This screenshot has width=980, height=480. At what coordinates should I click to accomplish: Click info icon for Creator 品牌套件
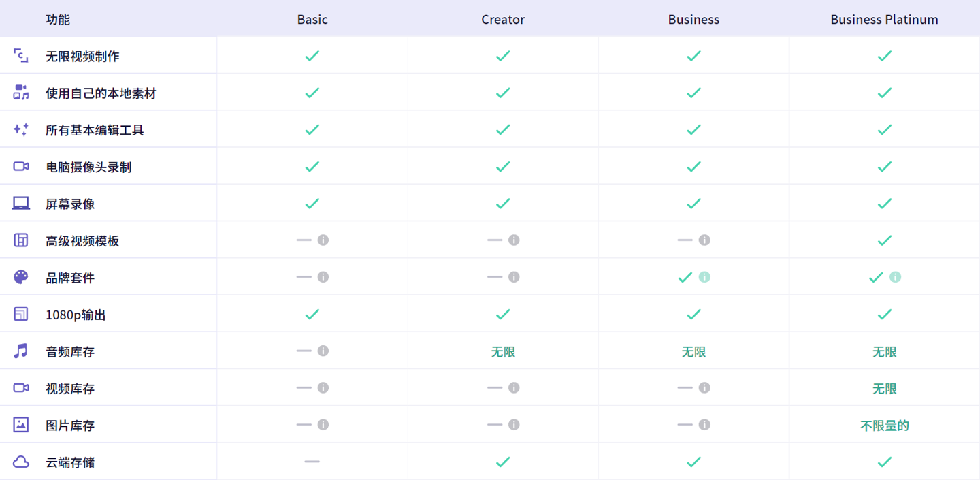pos(514,277)
